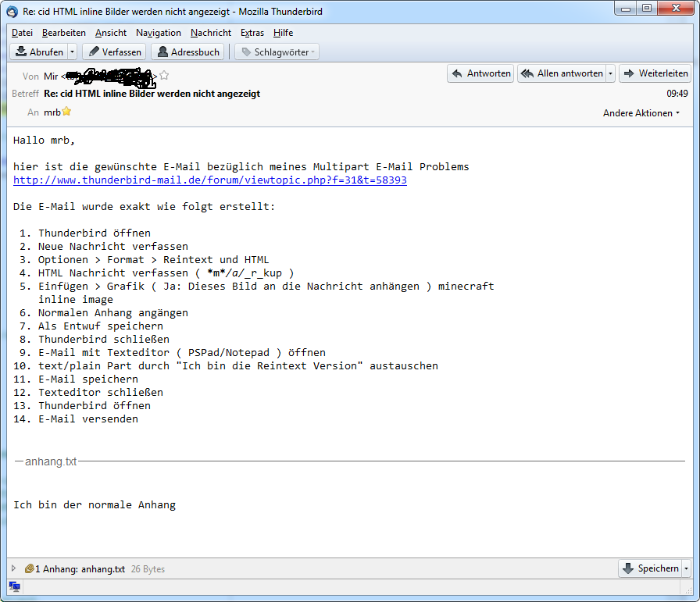Open the Nachricht menu

click(211, 33)
